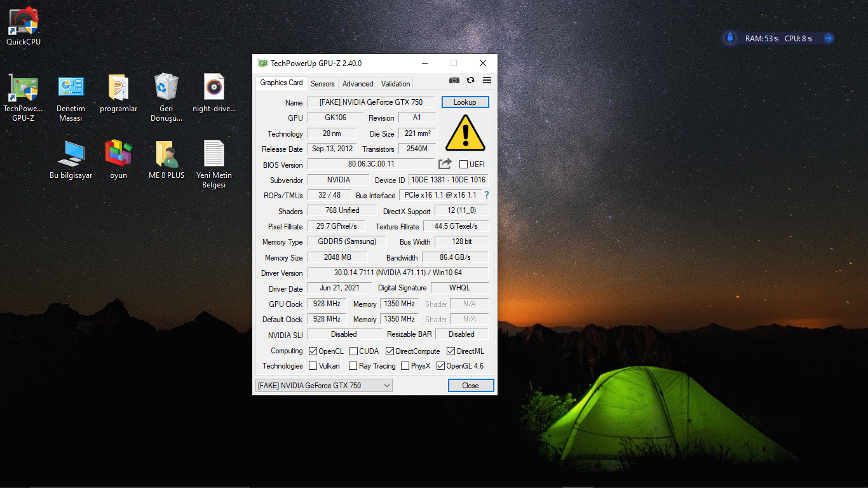Open the GPU selection dropdown at bottom
Image resolution: width=868 pixels, height=488 pixels.
(x=323, y=386)
